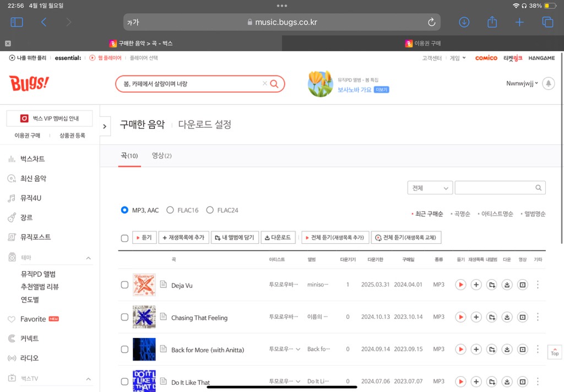This screenshot has height=392, width=564.
Task: Expand the sidebar toggle arrow
Action: [x=105, y=126]
